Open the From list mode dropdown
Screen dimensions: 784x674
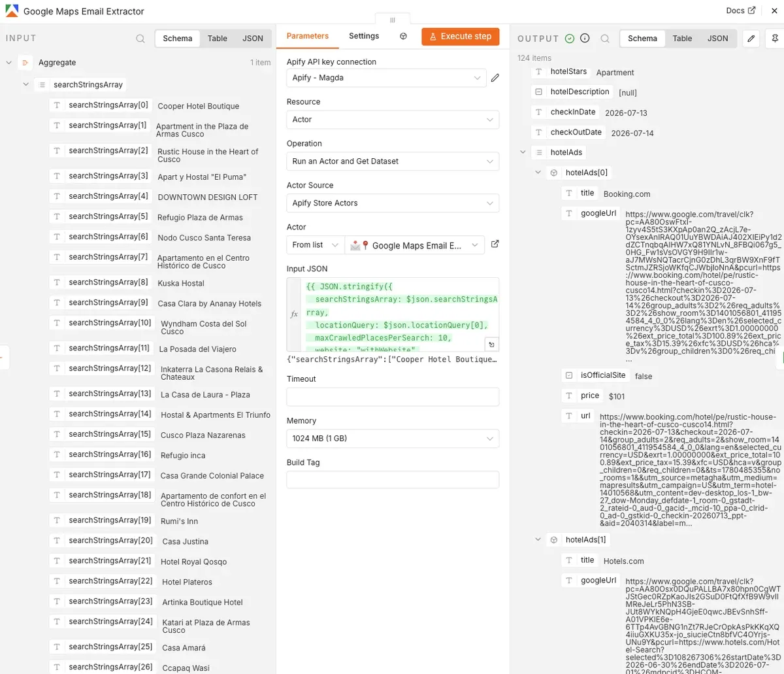pos(315,245)
